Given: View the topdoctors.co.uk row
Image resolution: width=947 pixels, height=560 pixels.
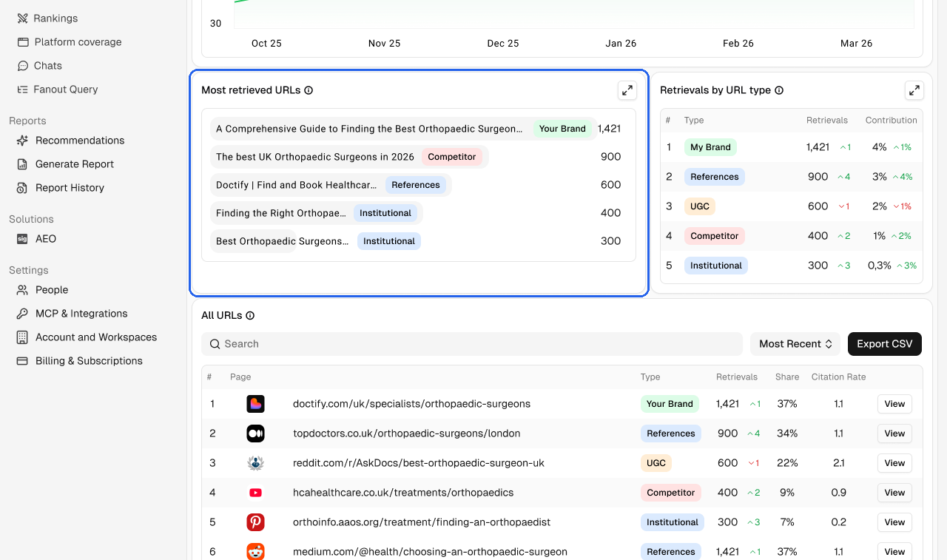Looking at the screenshot, I should click(x=894, y=434).
